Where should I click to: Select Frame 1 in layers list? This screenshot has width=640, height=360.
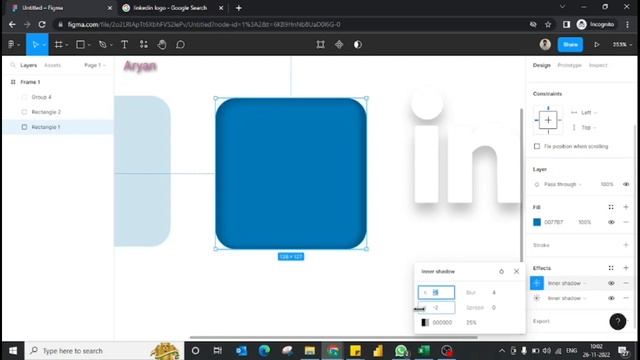click(30, 82)
